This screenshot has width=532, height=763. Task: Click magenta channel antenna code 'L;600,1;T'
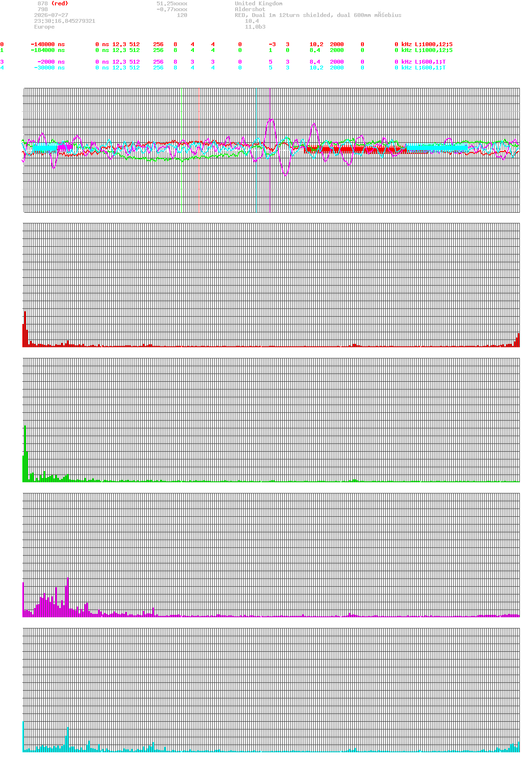pyautogui.click(x=430, y=62)
